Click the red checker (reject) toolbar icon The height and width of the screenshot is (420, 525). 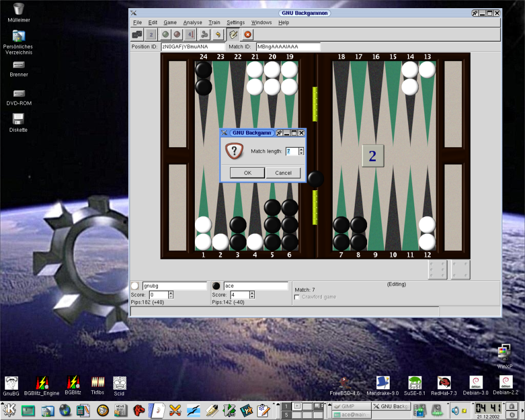click(x=177, y=34)
